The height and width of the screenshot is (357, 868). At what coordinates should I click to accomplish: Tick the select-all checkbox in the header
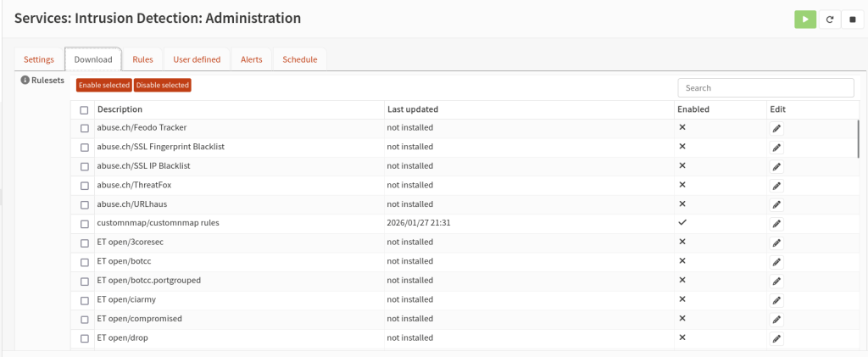(x=84, y=110)
